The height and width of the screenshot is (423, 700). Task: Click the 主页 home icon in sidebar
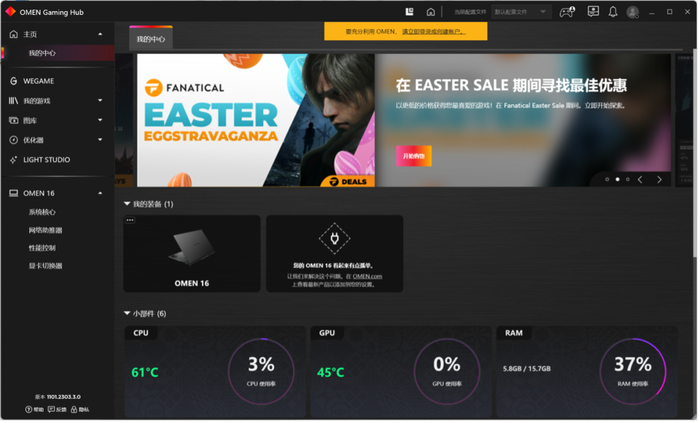(14, 34)
